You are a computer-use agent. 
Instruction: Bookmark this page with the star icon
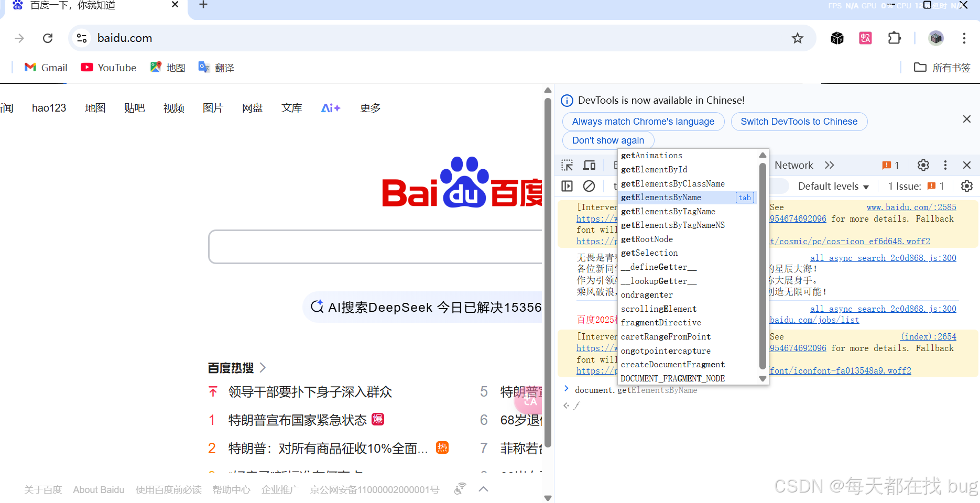click(x=798, y=38)
